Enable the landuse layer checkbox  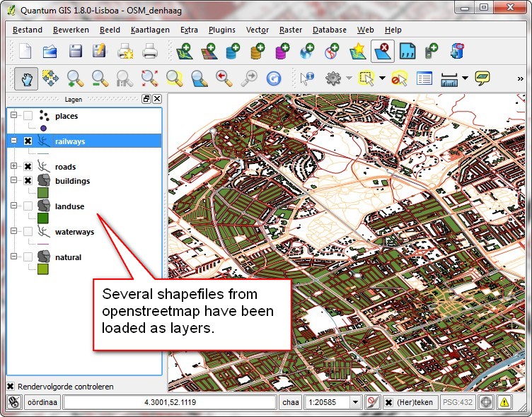pyautogui.click(x=28, y=206)
